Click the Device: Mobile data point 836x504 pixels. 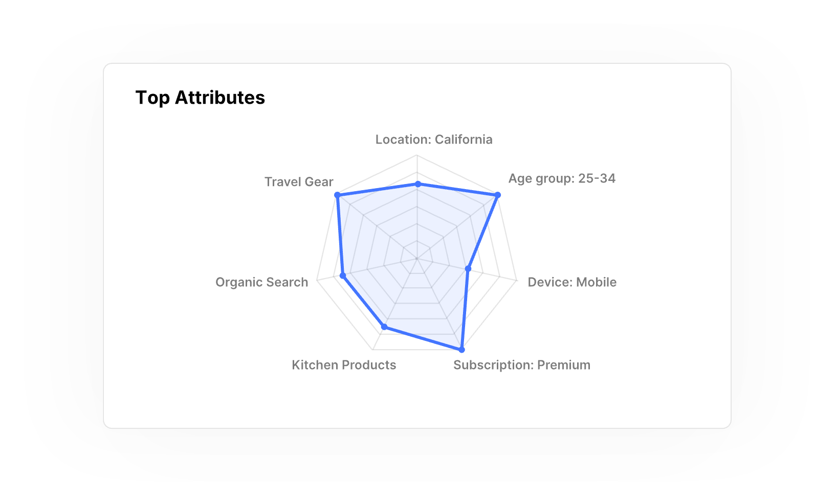(x=468, y=269)
